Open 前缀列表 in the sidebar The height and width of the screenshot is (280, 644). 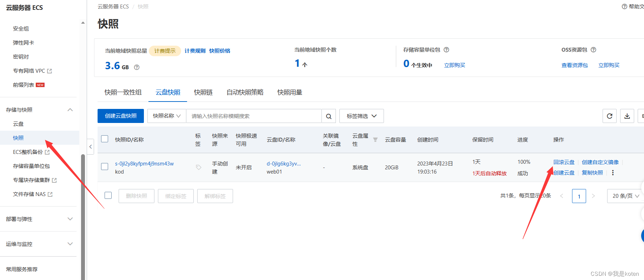[24, 85]
